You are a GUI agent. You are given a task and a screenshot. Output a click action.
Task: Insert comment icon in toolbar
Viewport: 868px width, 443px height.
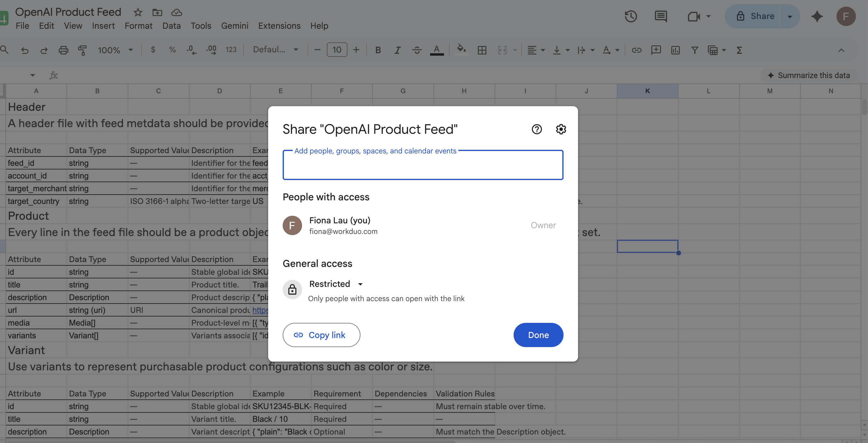coord(656,50)
